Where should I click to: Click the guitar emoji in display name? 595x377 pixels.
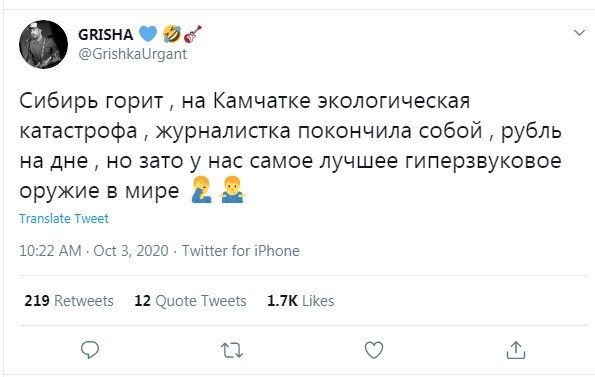pyautogui.click(x=192, y=34)
